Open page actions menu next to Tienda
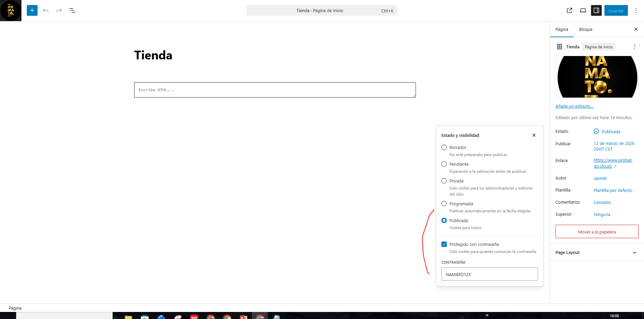This screenshot has height=319, width=644. click(634, 47)
